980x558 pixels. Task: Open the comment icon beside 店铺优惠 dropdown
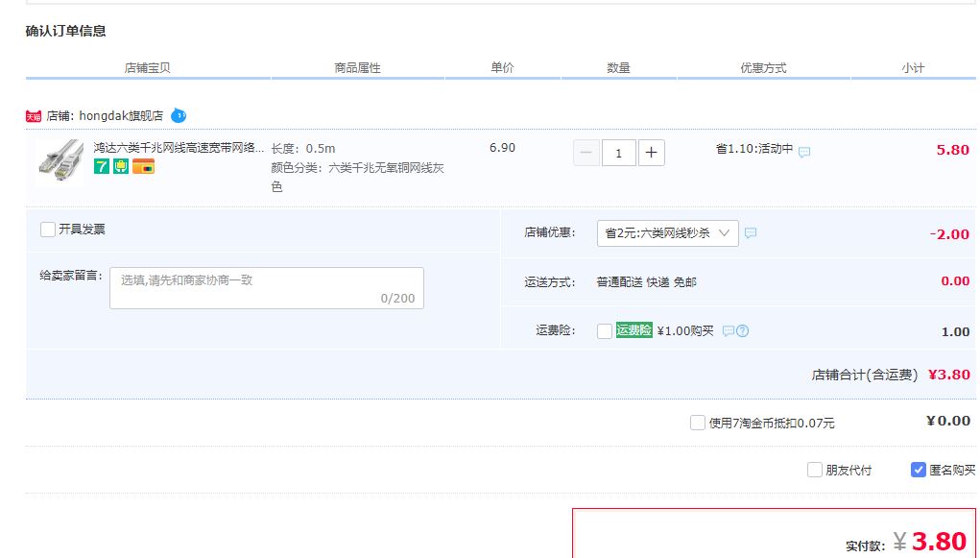click(751, 232)
